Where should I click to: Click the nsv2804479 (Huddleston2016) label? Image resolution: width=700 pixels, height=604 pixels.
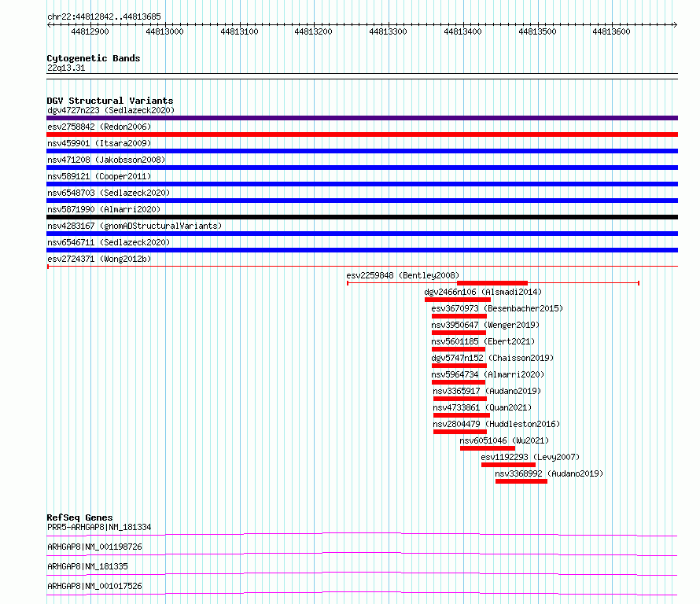pos(496,424)
